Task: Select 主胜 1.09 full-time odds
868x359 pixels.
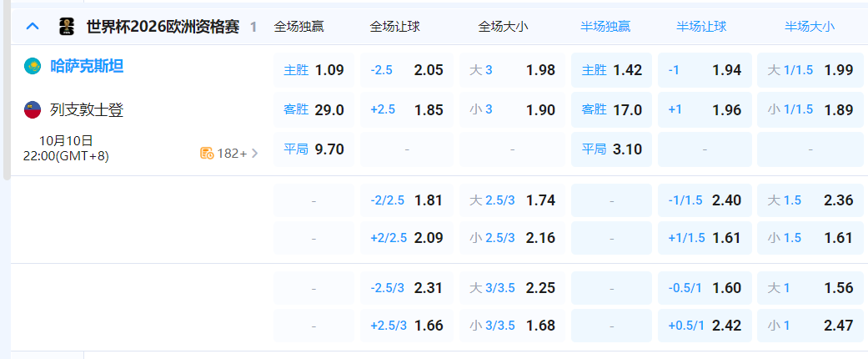Action: [x=314, y=70]
